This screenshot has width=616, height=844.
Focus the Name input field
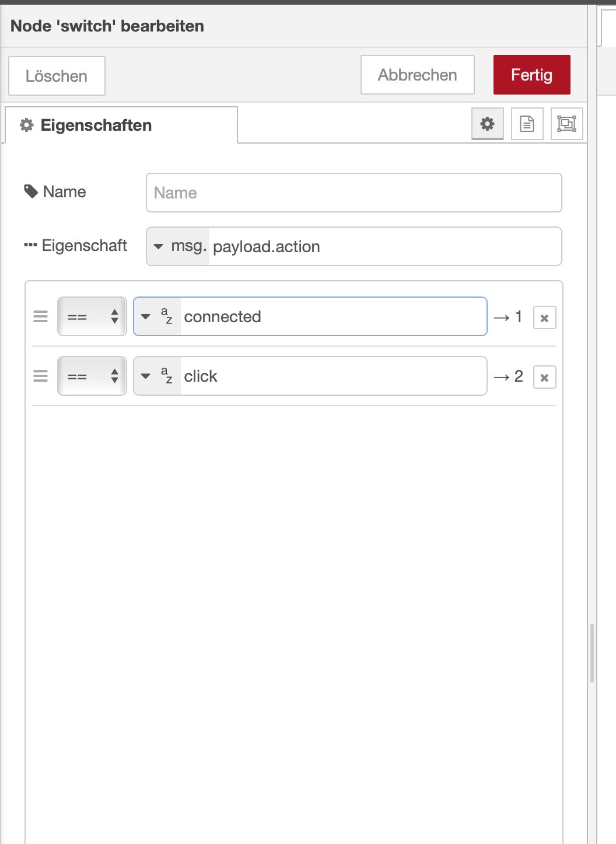[353, 193]
